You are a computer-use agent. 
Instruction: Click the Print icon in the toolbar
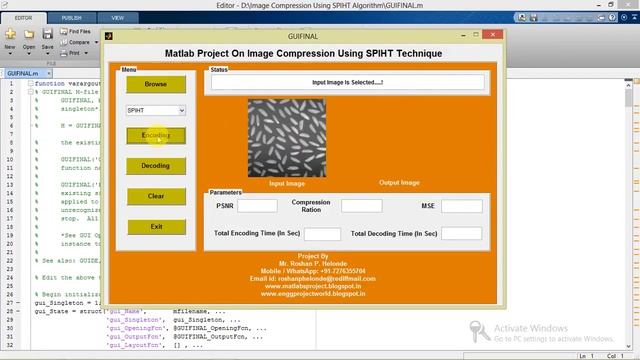click(x=63, y=53)
